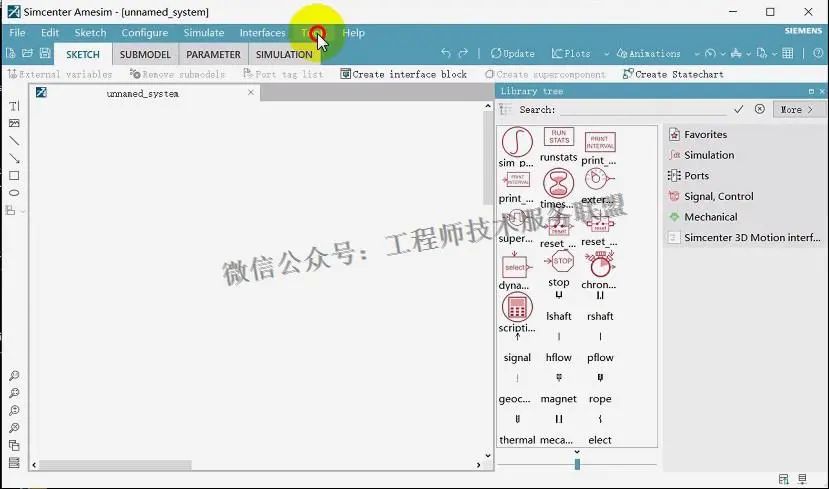Open the Simulate menu
Viewport: 829px width, 489px height.
pos(204,33)
